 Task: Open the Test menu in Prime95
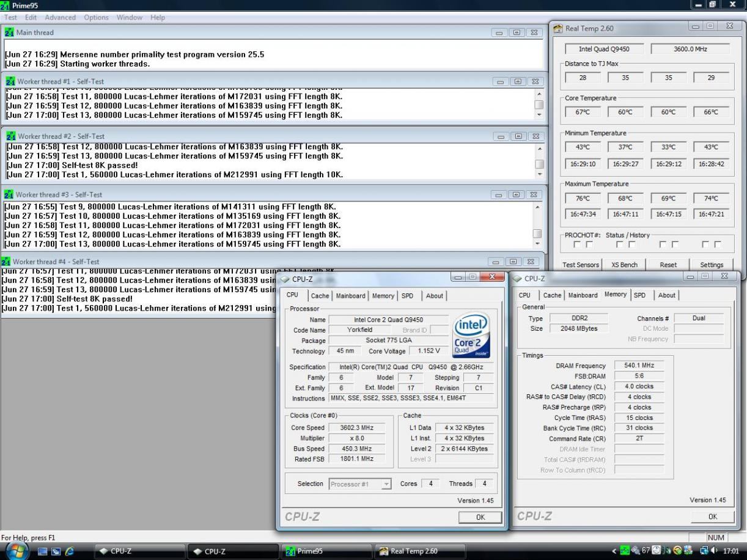coord(11,18)
